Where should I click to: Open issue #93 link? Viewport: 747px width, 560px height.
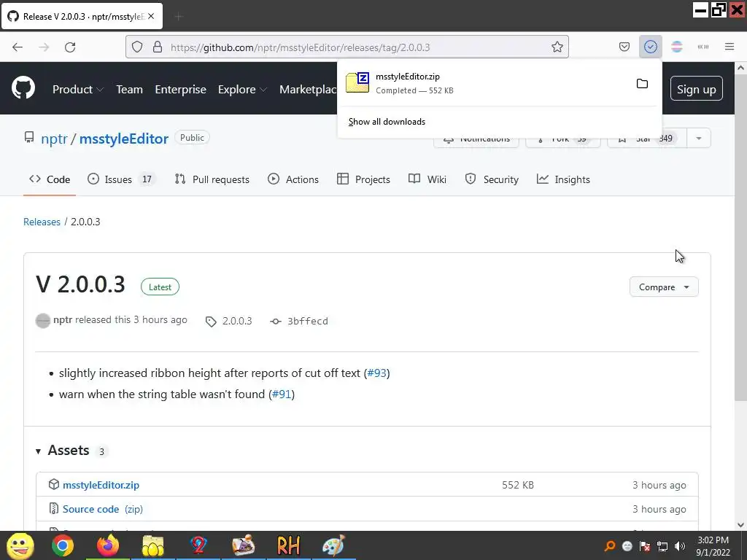377,373
